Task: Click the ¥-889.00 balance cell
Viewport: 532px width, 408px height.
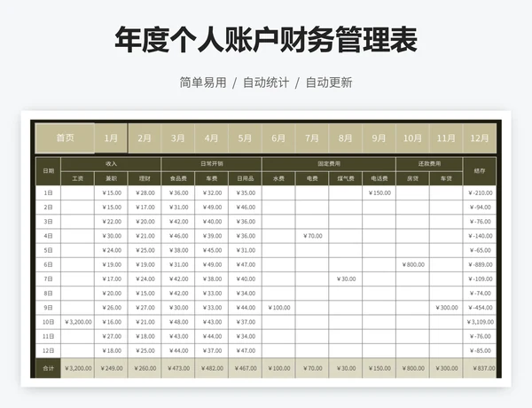Action: 480,264
